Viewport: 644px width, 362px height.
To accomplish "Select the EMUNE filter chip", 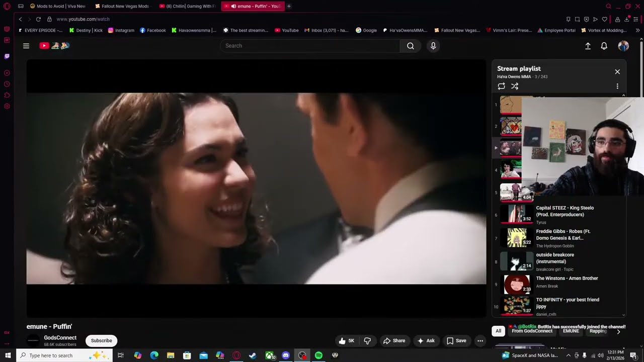I will pyautogui.click(x=571, y=331).
